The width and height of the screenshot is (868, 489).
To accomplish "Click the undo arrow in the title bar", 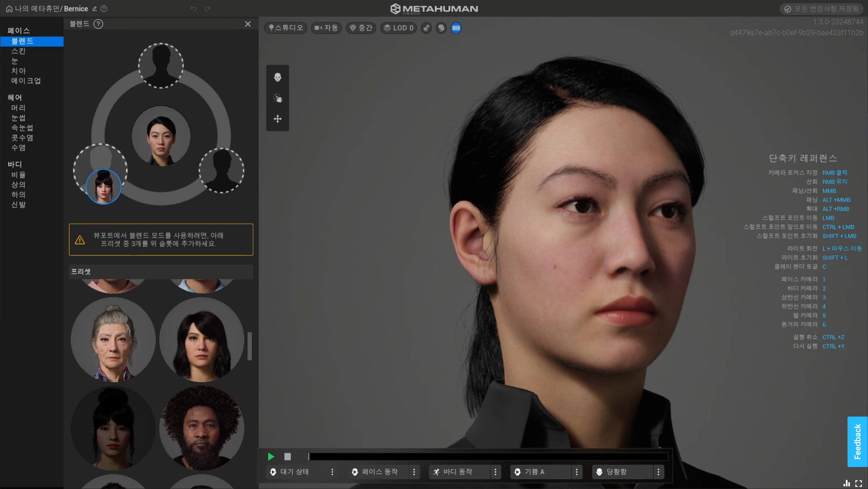I will (x=193, y=9).
